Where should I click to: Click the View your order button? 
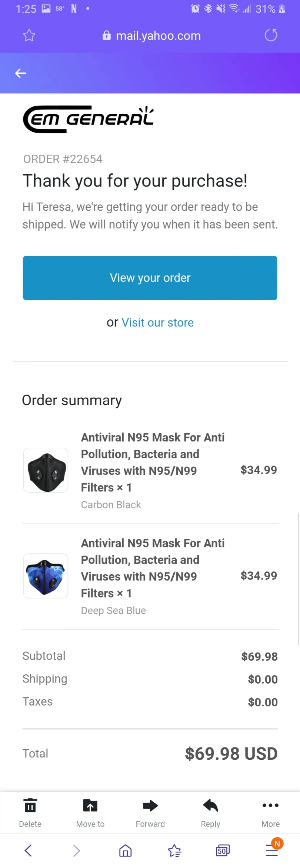click(x=150, y=278)
